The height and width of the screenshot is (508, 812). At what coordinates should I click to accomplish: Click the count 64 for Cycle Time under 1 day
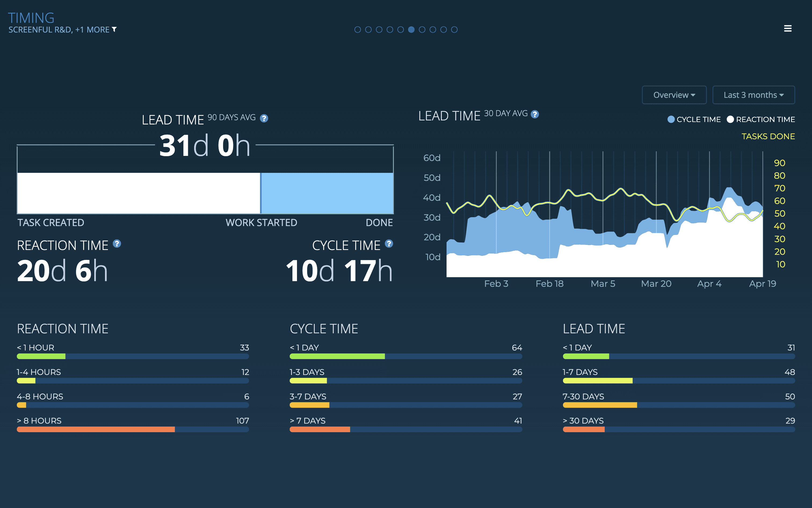point(517,348)
